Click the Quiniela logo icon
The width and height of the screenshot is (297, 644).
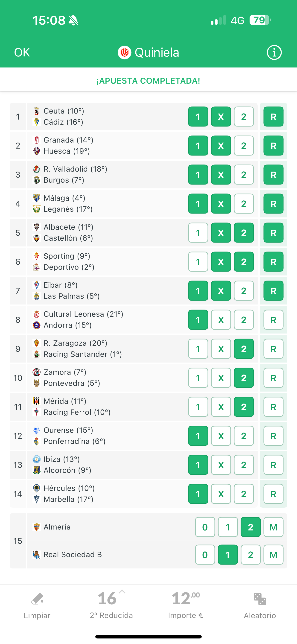[x=125, y=53]
